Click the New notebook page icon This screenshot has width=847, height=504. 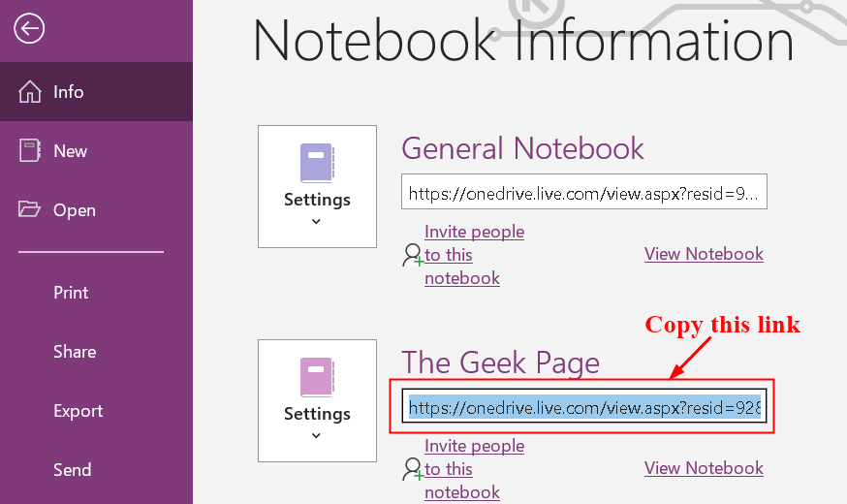(30, 150)
